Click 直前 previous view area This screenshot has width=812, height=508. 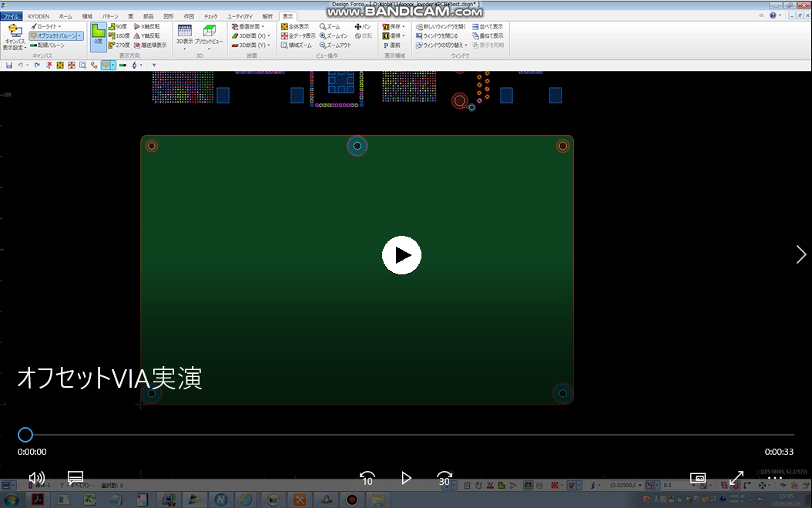pyautogui.click(x=391, y=45)
